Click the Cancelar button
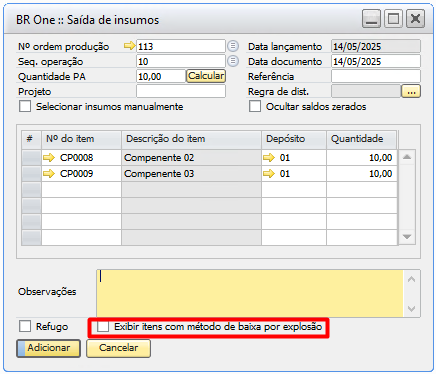436x374 pixels. click(119, 348)
